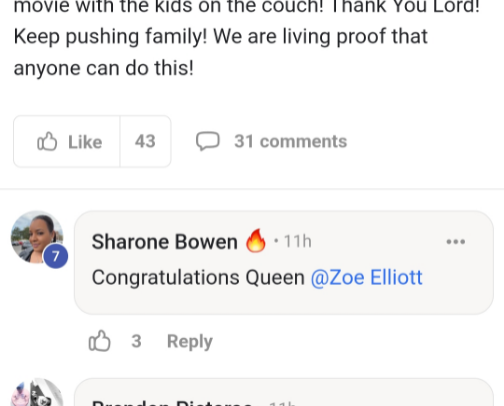Viewport: 504px width, 406px height.
Task: Click the speech bubble comments icon
Action: (207, 141)
